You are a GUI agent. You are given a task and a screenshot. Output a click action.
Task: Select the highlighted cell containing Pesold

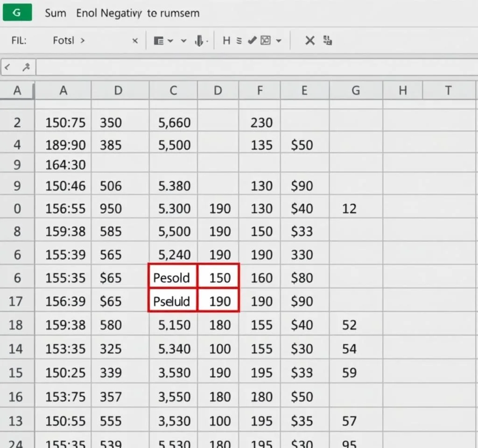pos(173,278)
